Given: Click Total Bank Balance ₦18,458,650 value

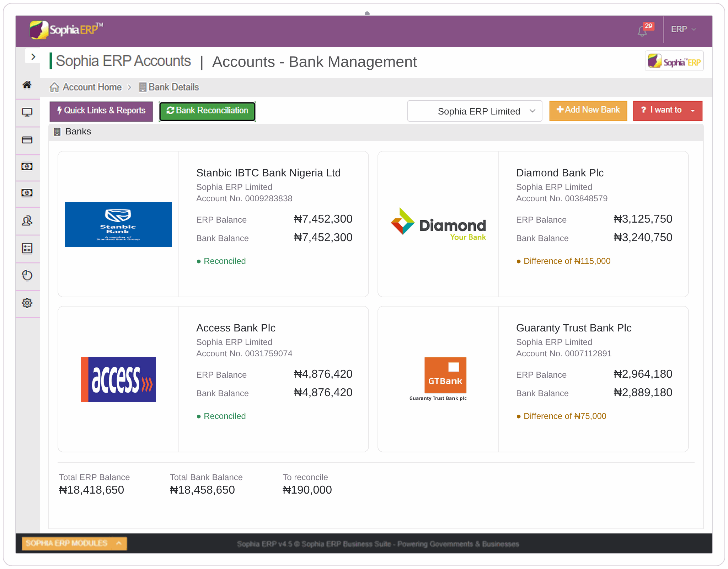Looking at the screenshot, I should pyautogui.click(x=202, y=490).
